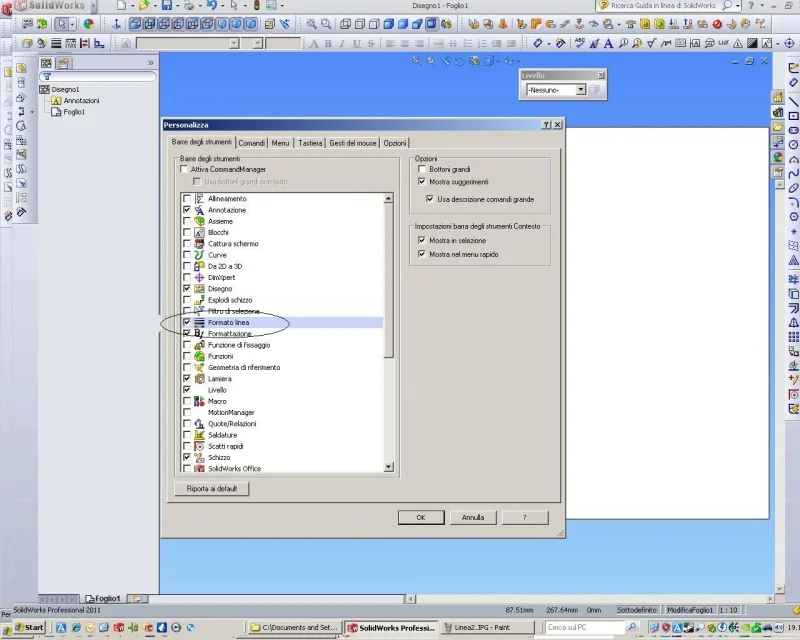The image size is (800, 640).
Task: Open the dropdown arrow beside the Smart Dimension icon
Action: pos(548,44)
